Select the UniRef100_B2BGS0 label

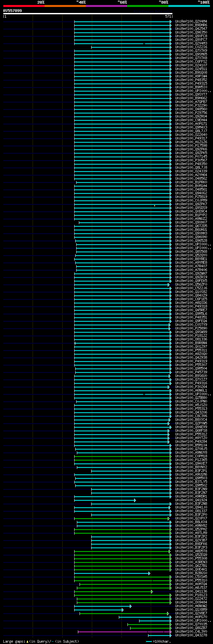(x=191, y=573)
